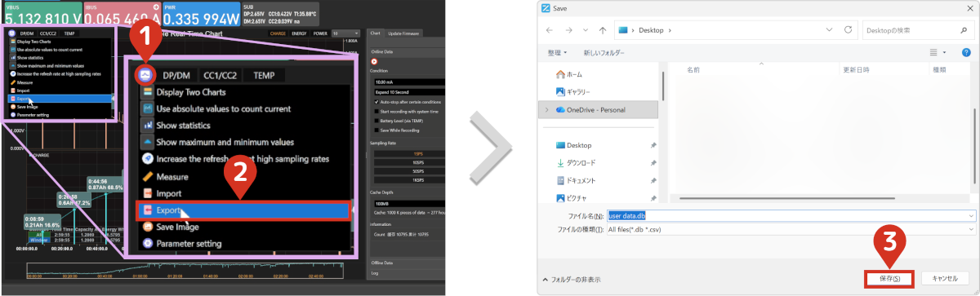Enable Battery Level (via TEMP) checkbox
Image resolution: width=980 pixels, height=296 pixels.
coord(376,120)
